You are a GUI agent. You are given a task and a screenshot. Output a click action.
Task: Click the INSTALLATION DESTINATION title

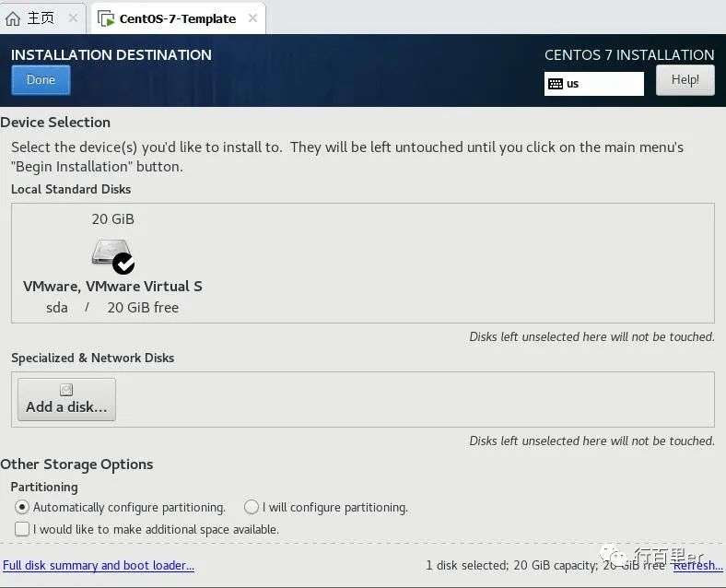click(111, 55)
